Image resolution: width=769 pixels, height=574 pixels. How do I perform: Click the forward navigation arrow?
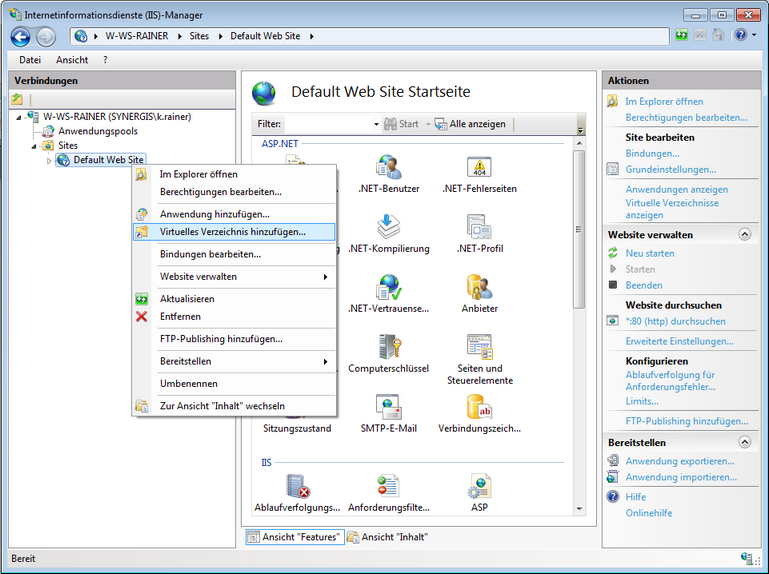[46, 37]
